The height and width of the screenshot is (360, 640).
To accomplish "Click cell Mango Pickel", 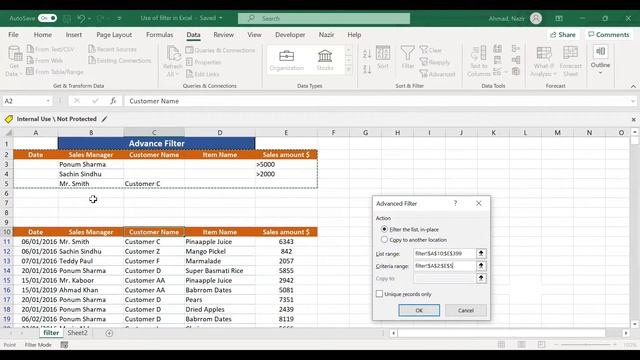I will pyautogui.click(x=220, y=251).
